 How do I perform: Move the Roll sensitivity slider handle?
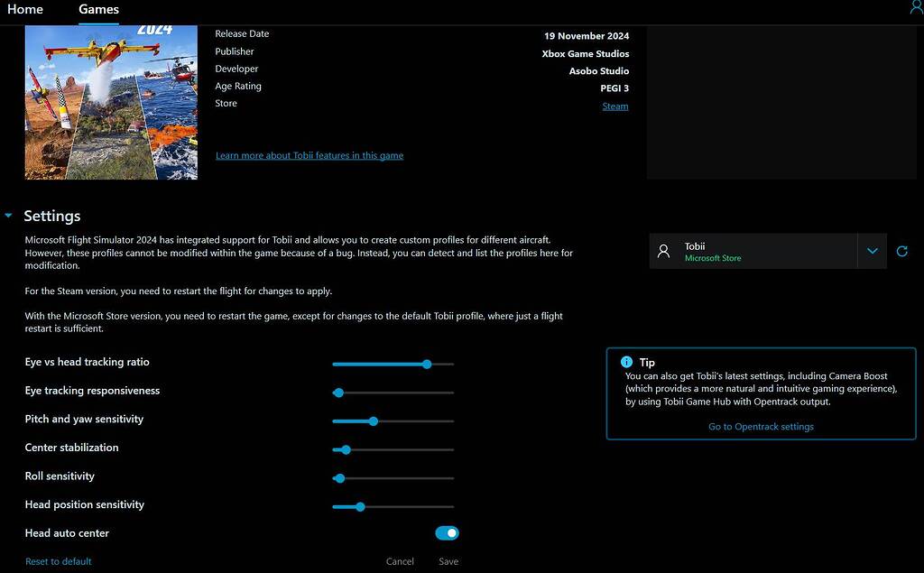click(338, 478)
